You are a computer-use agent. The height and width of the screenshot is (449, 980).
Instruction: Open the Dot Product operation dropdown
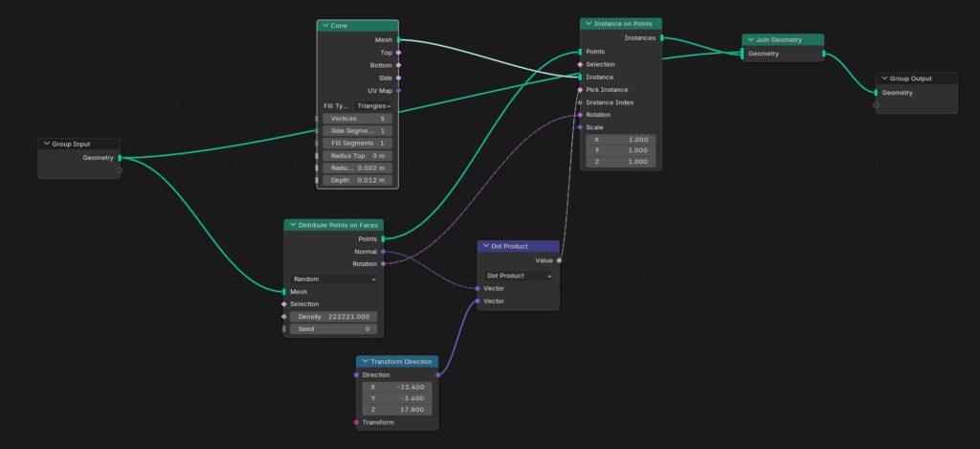518,276
